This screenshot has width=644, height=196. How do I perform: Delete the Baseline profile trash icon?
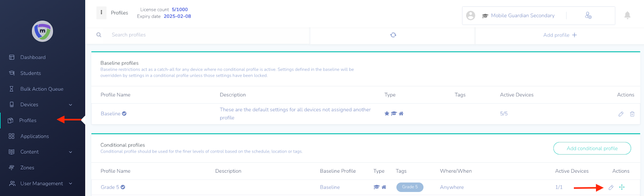[632, 114]
